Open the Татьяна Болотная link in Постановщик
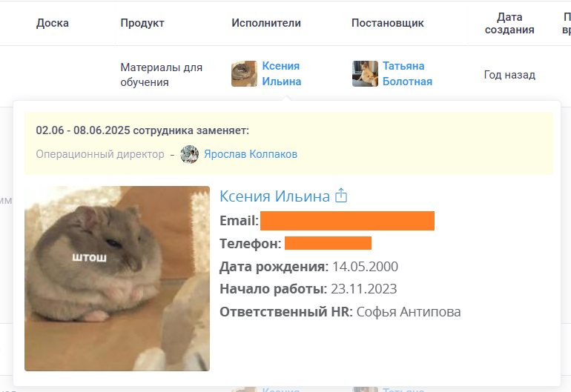 tap(407, 73)
